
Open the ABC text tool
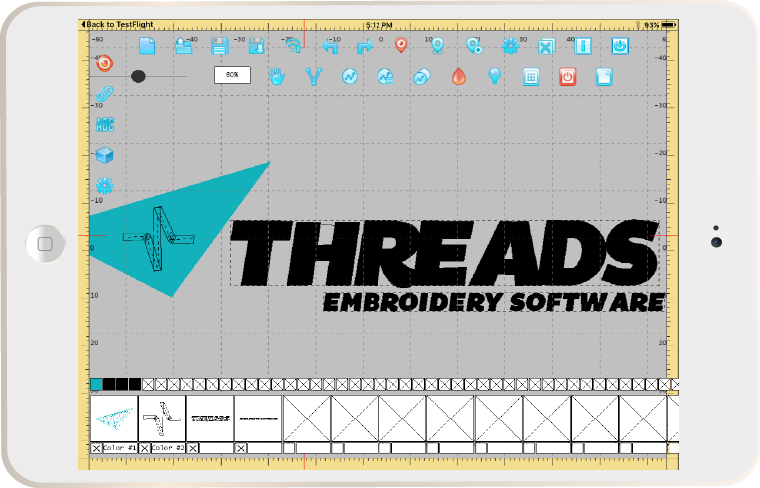point(105,125)
